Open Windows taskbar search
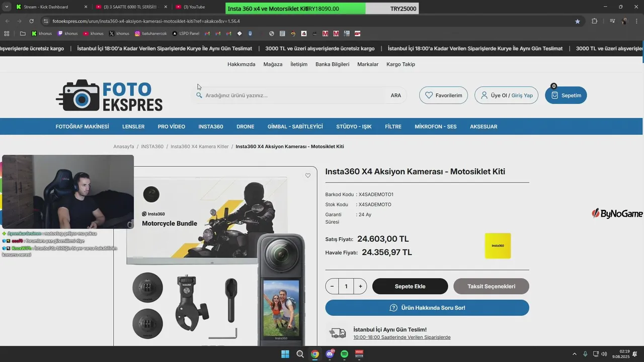This screenshot has height=362, width=644. [x=300, y=354]
